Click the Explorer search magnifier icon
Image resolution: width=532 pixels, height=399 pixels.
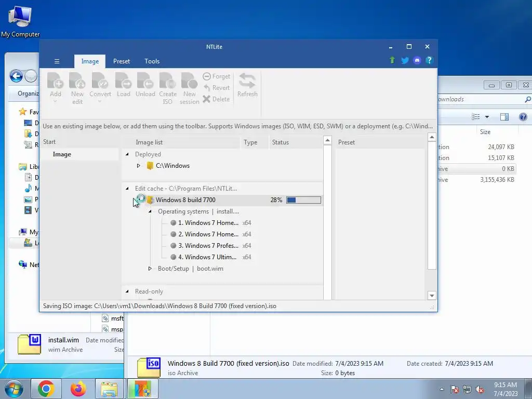coord(528,99)
